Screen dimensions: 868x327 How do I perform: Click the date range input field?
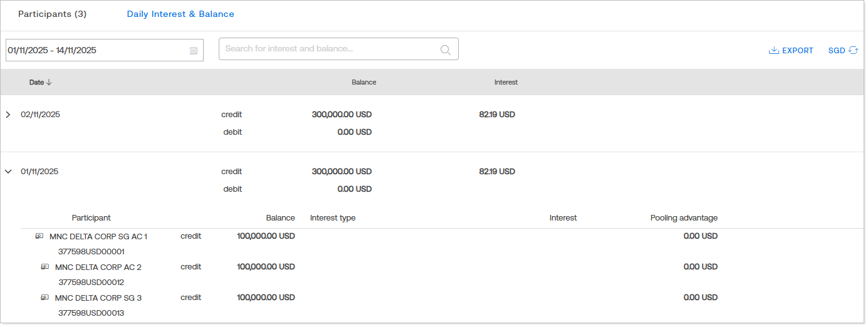[94, 50]
